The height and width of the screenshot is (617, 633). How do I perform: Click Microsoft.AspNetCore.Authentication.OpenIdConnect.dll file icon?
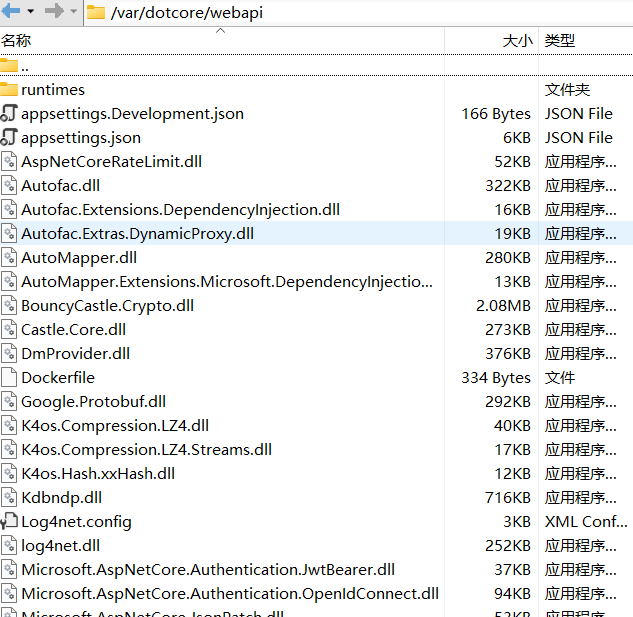tap(9, 594)
